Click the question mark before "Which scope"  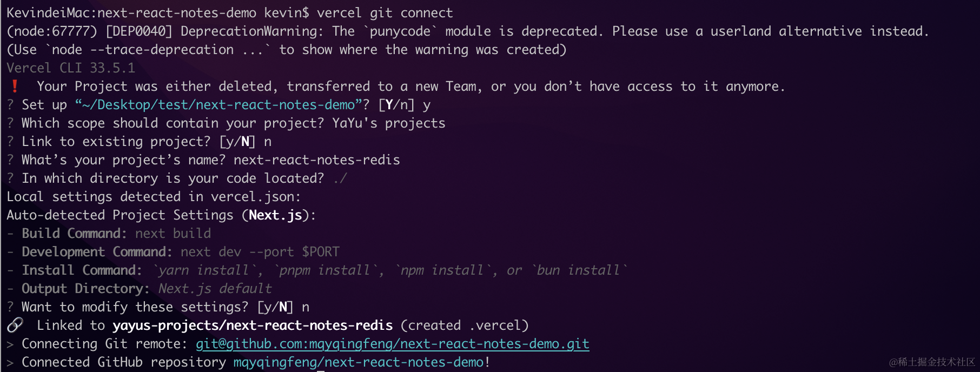click(x=10, y=123)
